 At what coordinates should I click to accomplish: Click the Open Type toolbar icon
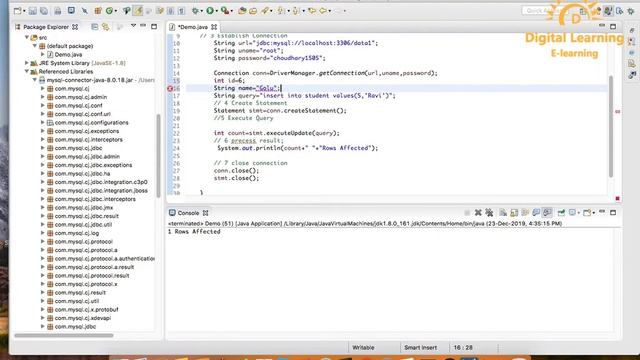[x=242, y=11]
